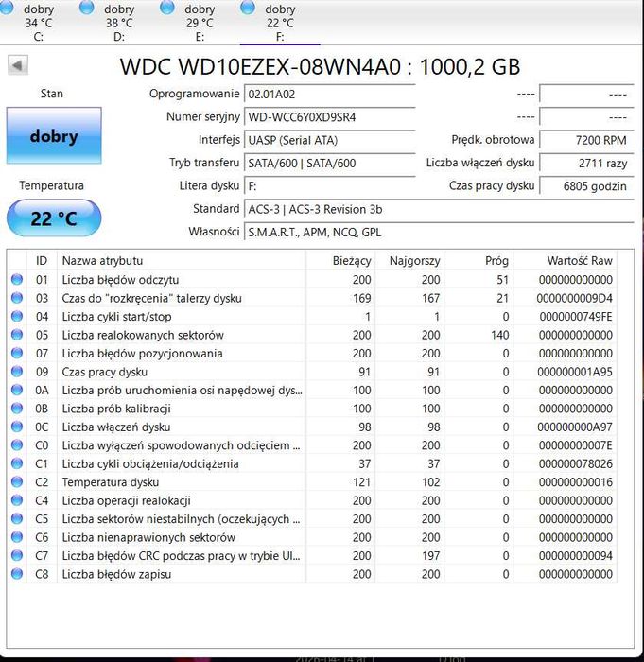Click raw value 0000000749FE
The image size is (644, 662).
tap(576, 316)
